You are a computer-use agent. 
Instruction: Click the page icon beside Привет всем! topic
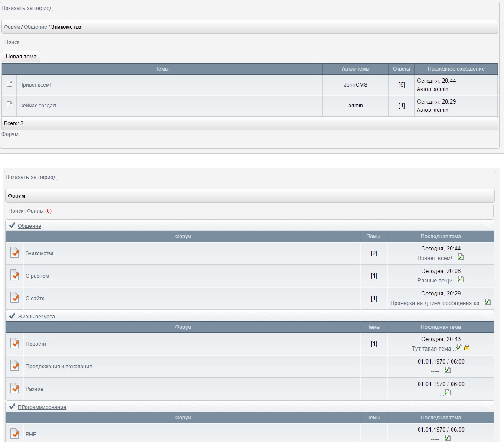pyautogui.click(x=9, y=84)
